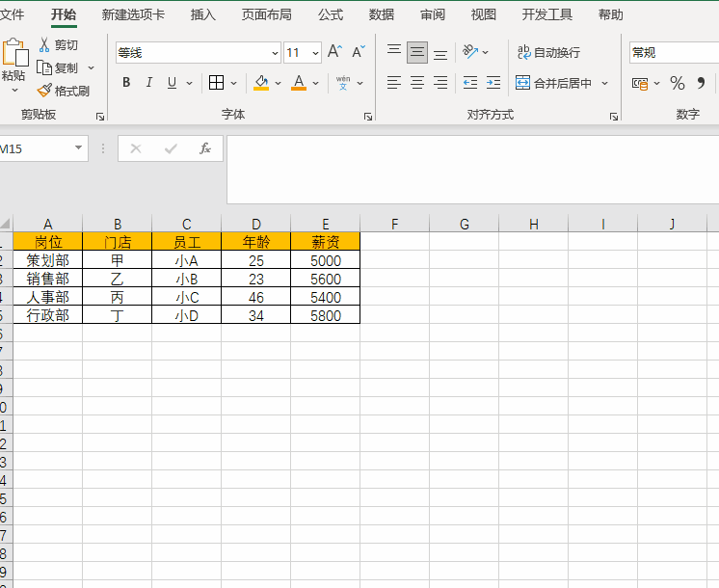Apply the borders grid icon
The image size is (719, 588).
pos(216,83)
